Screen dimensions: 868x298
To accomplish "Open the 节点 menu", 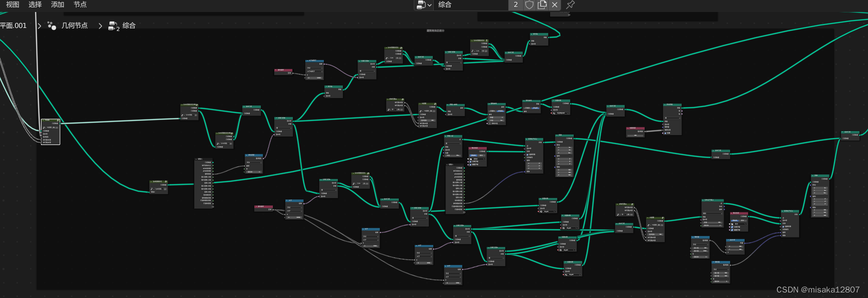I will (x=80, y=4).
